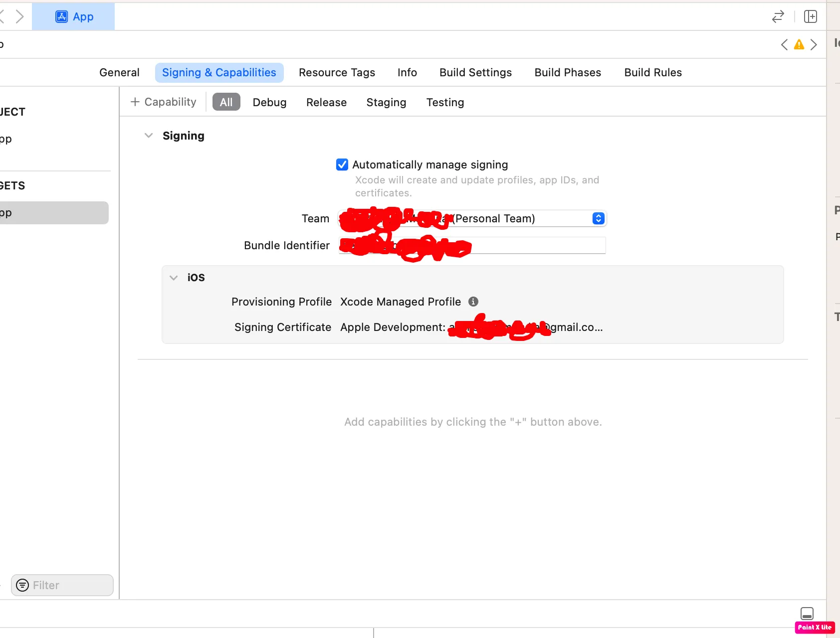The height and width of the screenshot is (638, 840).
Task: Open the filter options icon
Action: pos(22,585)
